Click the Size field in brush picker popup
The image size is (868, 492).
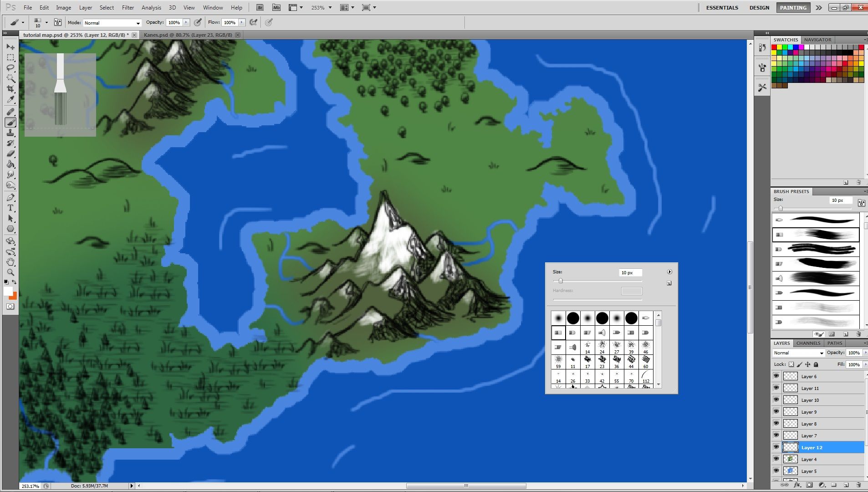coord(631,272)
